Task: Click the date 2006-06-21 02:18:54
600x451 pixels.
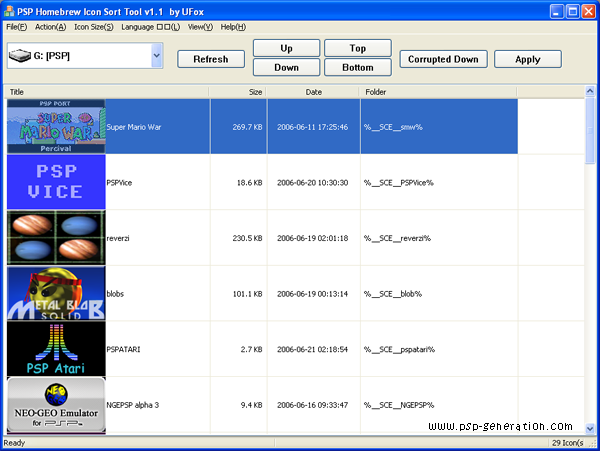Action: point(313,349)
